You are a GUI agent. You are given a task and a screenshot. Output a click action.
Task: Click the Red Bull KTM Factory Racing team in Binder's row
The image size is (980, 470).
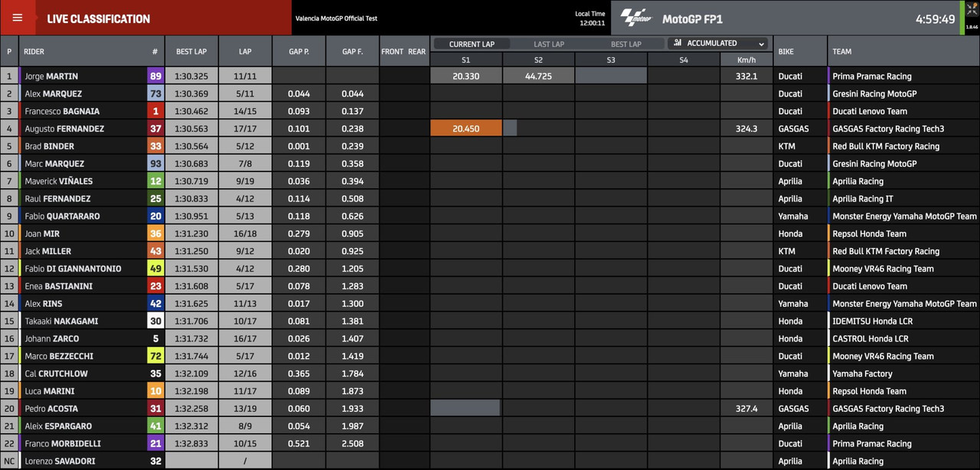[886, 146]
